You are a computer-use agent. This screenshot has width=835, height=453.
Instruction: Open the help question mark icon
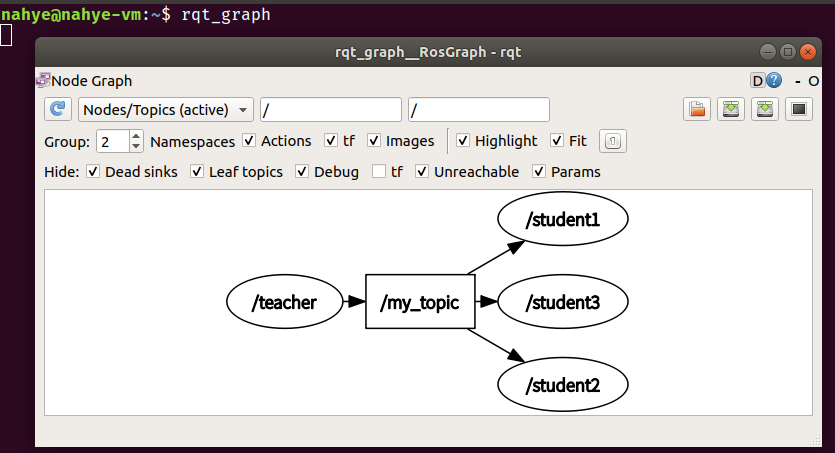pyautogui.click(x=774, y=80)
